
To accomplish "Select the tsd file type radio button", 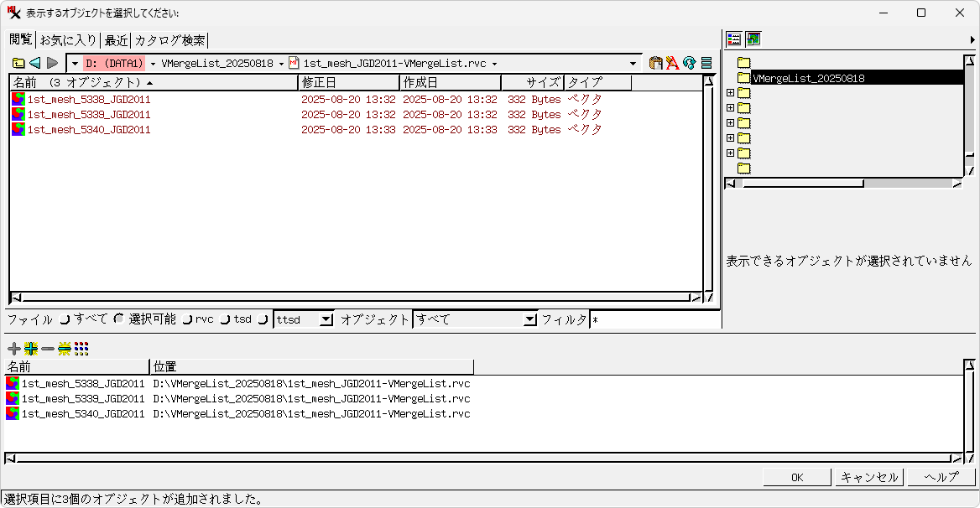I will (x=225, y=319).
